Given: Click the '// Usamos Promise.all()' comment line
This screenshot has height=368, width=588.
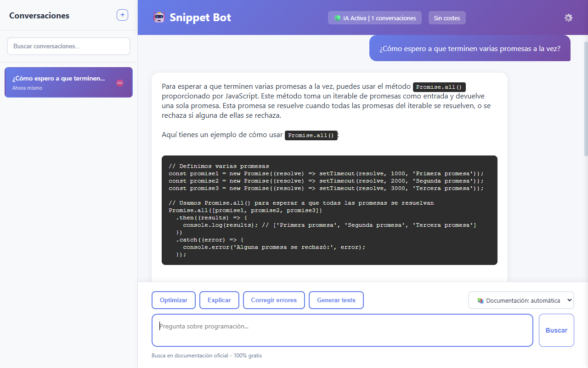Looking at the screenshot, I should (301, 203).
